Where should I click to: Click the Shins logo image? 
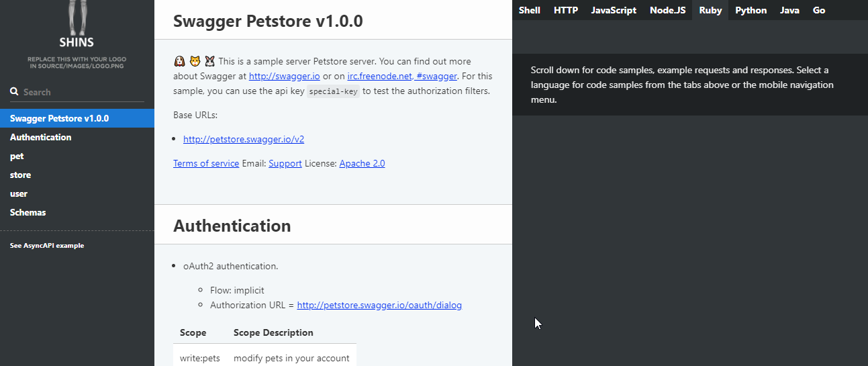click(x=77, y=34)
